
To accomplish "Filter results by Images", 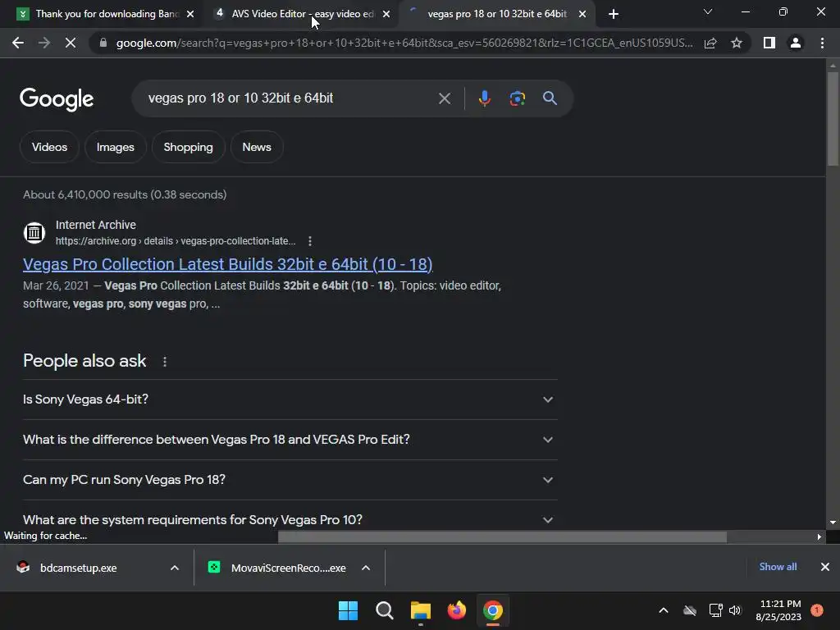I will 115,147.
